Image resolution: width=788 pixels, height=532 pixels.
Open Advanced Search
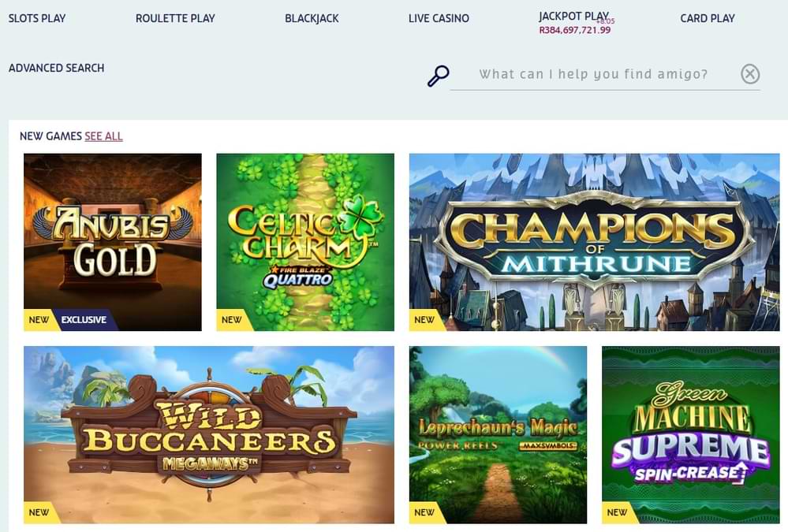click(x=56, y=68)
